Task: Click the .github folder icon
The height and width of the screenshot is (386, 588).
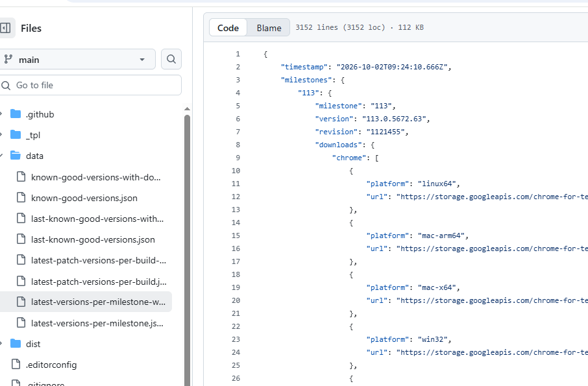Action: pos(16,114)
